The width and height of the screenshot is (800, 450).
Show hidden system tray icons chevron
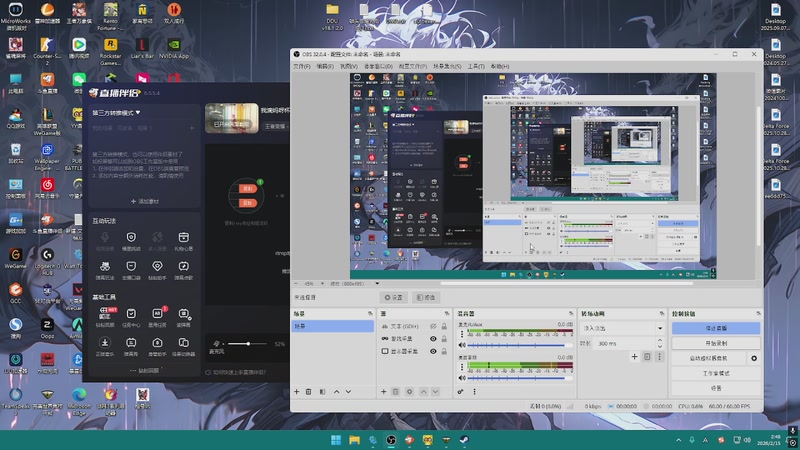(x=678, y=440)
